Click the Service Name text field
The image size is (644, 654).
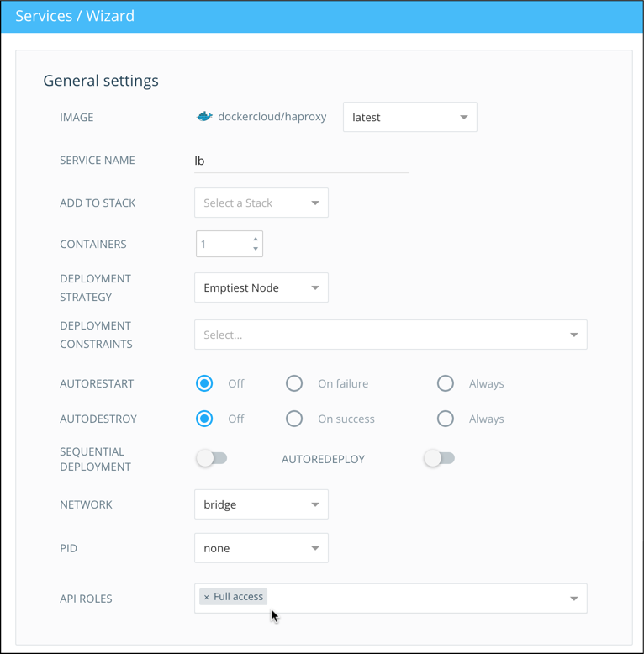click(x=301, y=161)
